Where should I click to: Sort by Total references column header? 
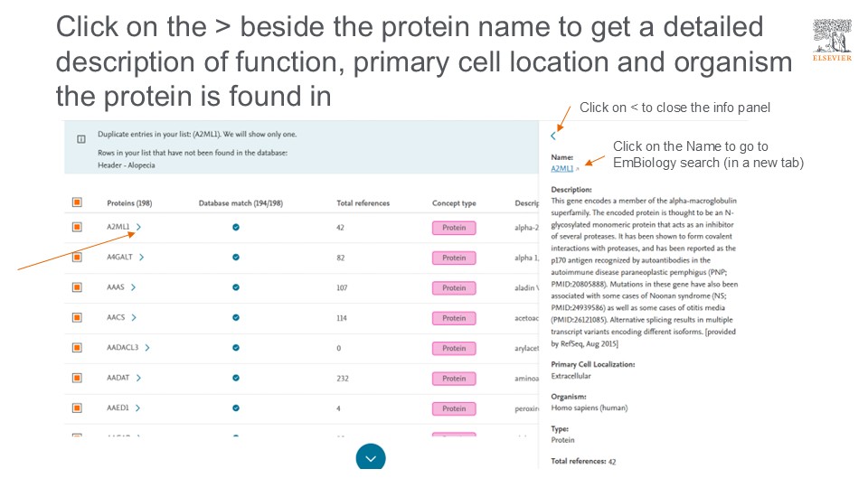[x=363, y=203]
